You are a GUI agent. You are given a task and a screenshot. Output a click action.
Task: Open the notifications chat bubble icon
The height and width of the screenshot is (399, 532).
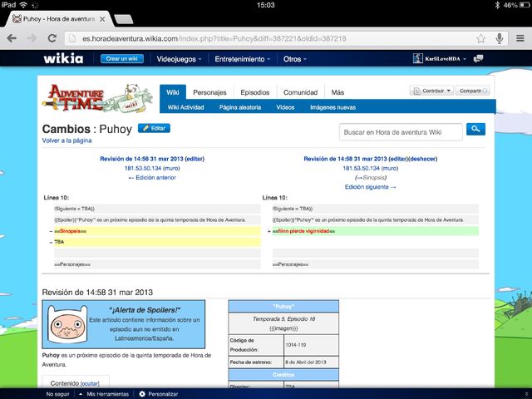pyautogui.click(x=479, y=59)
